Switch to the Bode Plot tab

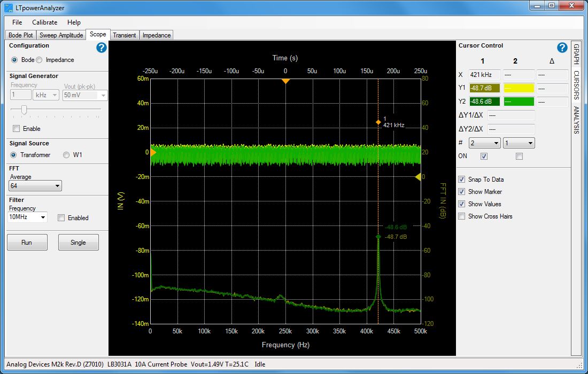coord(21,35)
